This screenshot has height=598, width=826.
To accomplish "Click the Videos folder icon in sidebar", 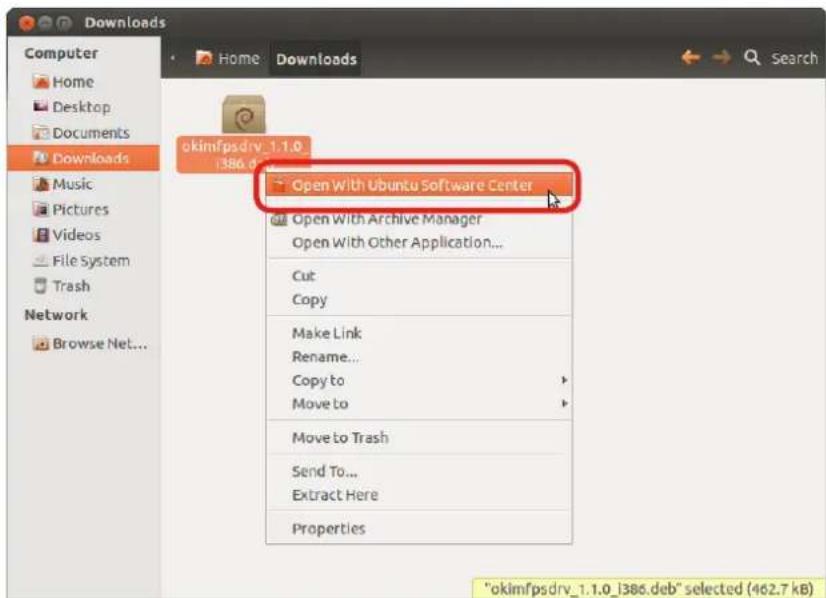I will (41, 234).
